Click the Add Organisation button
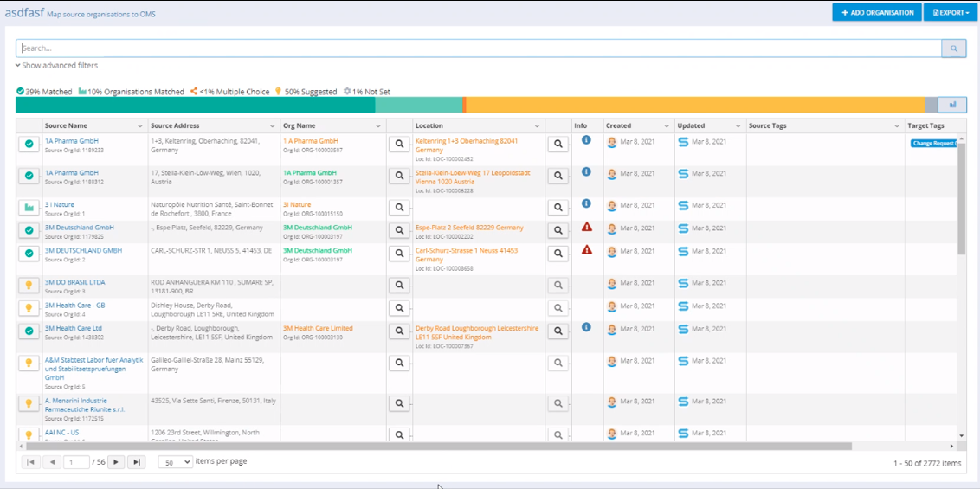This screenshot has width=980, height=489. point(876,13)
